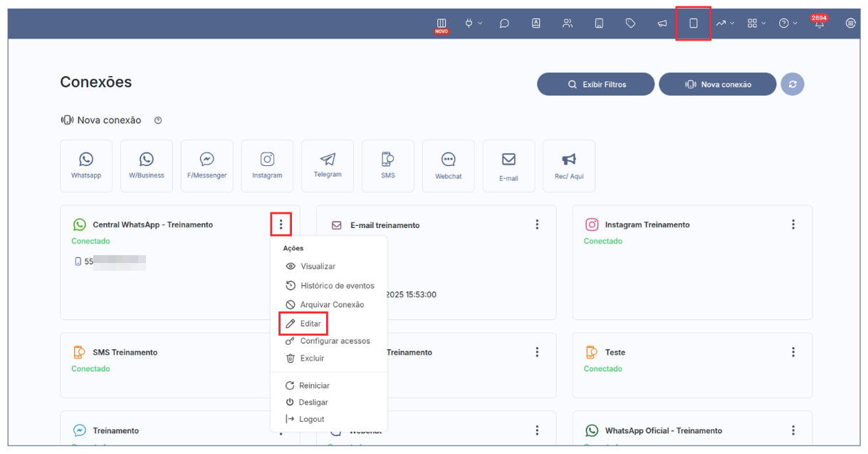Expand the help question-mark dropdown

[787, 24]
